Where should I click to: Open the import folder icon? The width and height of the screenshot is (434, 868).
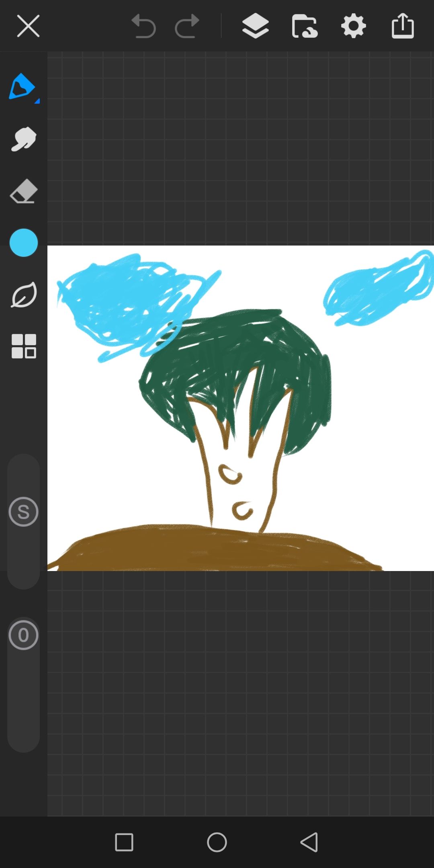pyautogui.click(x=304, y=26)
